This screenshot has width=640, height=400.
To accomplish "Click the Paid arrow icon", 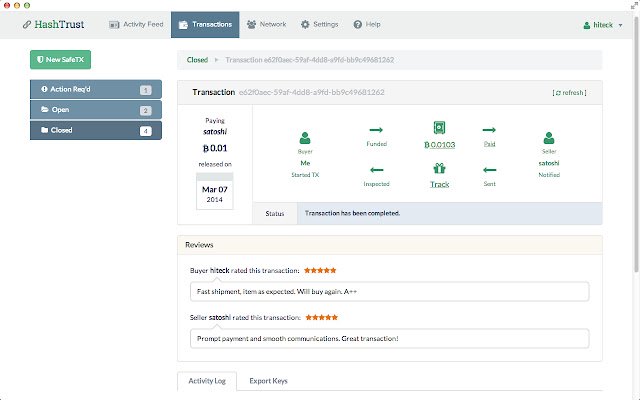I will coord(489,130).
